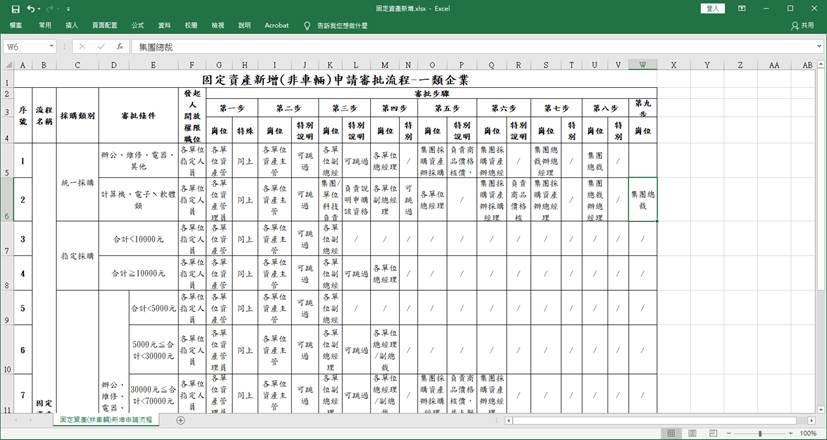Click the Name Box showing W6
This screenshot has width=827, height=440.
coord(25,47)
